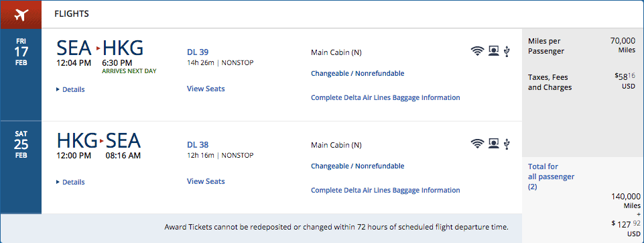This screenshot has height=243, width=644.
Task: Open flight number DL 39 link
Action: (198, 52)
